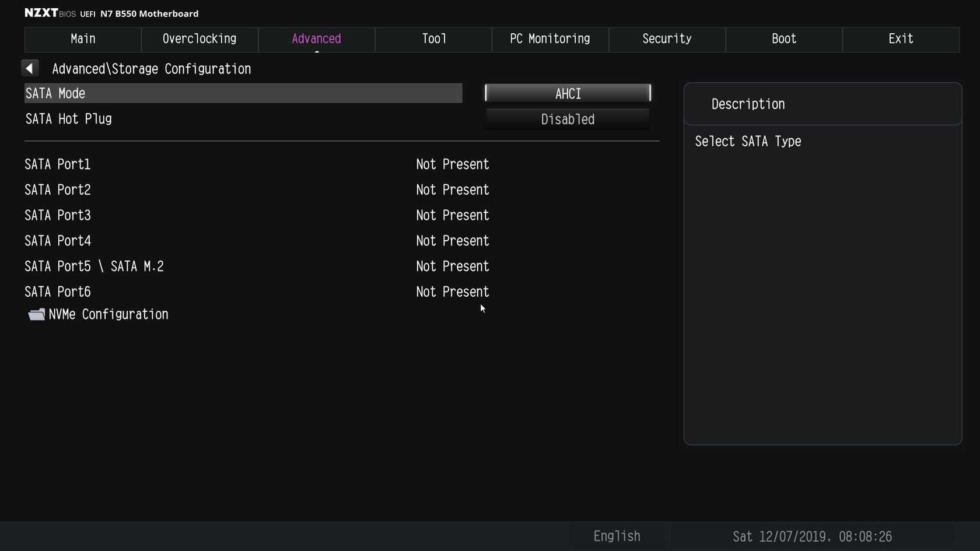980x551 pixels.
Task: Select the SATA Port1 entry
Action: [x=58, y=164]
